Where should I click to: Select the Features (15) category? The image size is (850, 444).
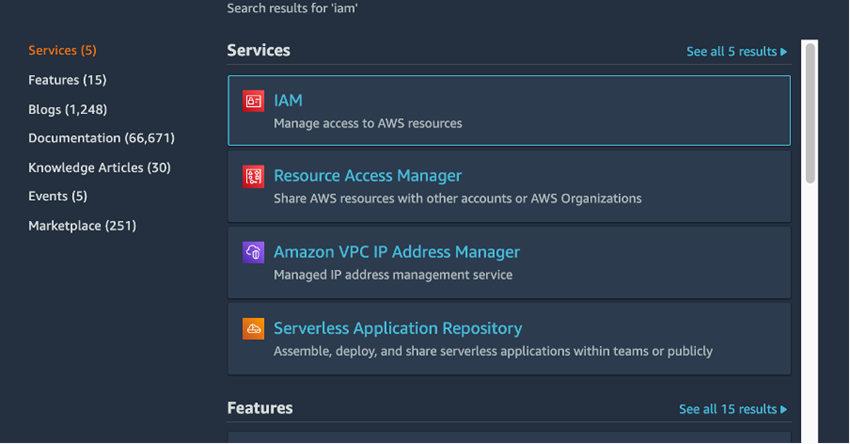pyautogui.click(x=67, y=80)
